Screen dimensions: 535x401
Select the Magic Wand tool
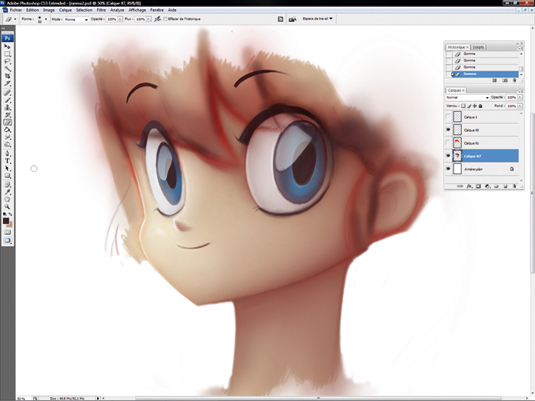(x=7, y=69)
